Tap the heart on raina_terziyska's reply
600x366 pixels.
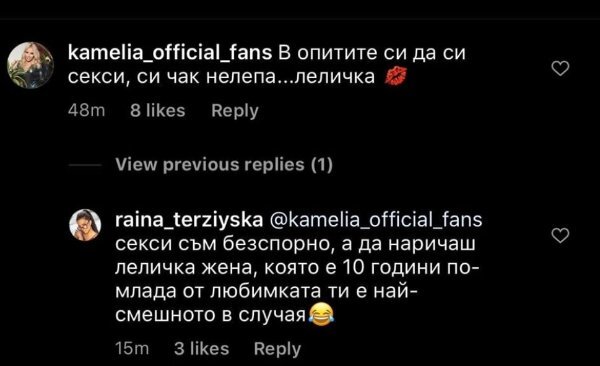pyautogui.click(x=560, y=235)
